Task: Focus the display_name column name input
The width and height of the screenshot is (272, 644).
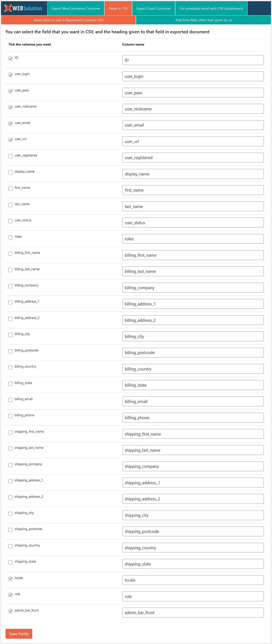Action: coord(193,174)
